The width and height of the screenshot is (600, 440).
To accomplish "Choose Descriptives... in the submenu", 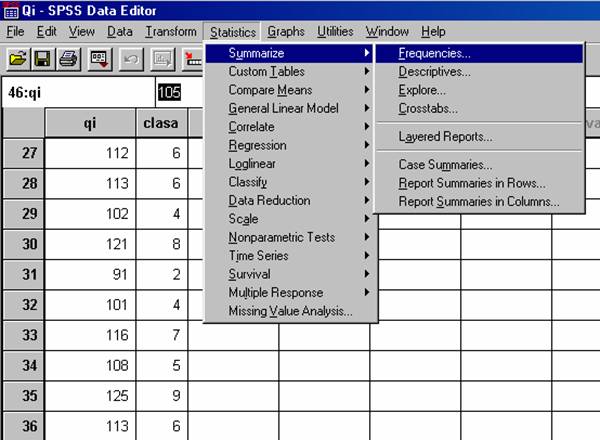I will click(x=434, y=71).
